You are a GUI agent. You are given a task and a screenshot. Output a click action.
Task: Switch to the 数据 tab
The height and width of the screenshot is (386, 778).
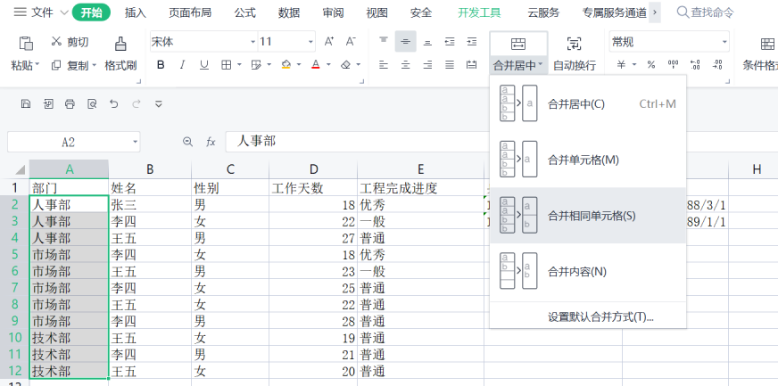click(x=289, y=13)
